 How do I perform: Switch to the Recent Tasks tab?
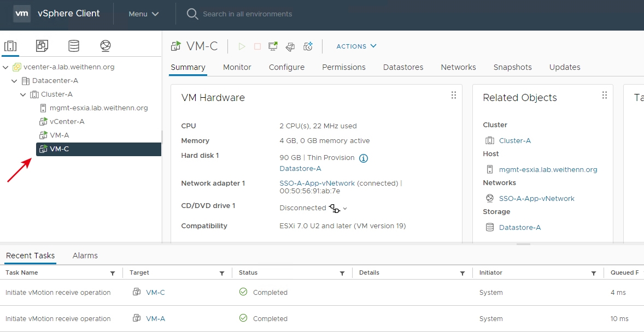[x=31, y=256]
